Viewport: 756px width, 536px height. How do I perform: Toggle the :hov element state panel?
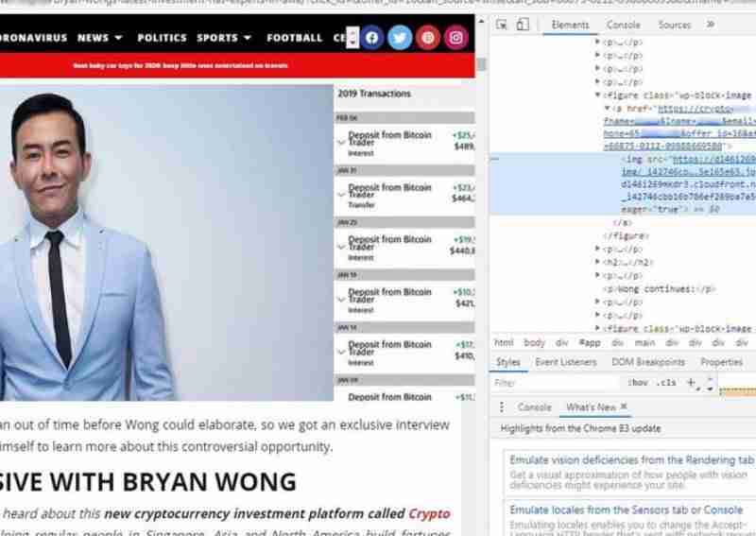coord(637,383)
